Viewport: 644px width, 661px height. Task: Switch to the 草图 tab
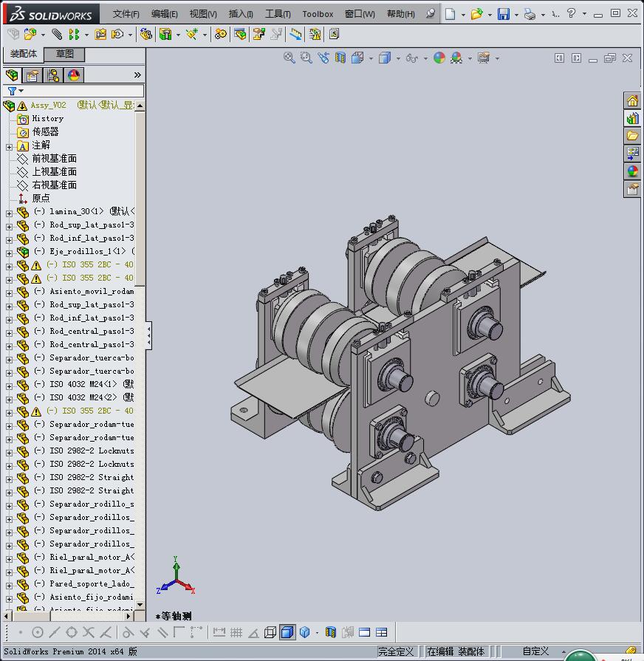(65, 54)
